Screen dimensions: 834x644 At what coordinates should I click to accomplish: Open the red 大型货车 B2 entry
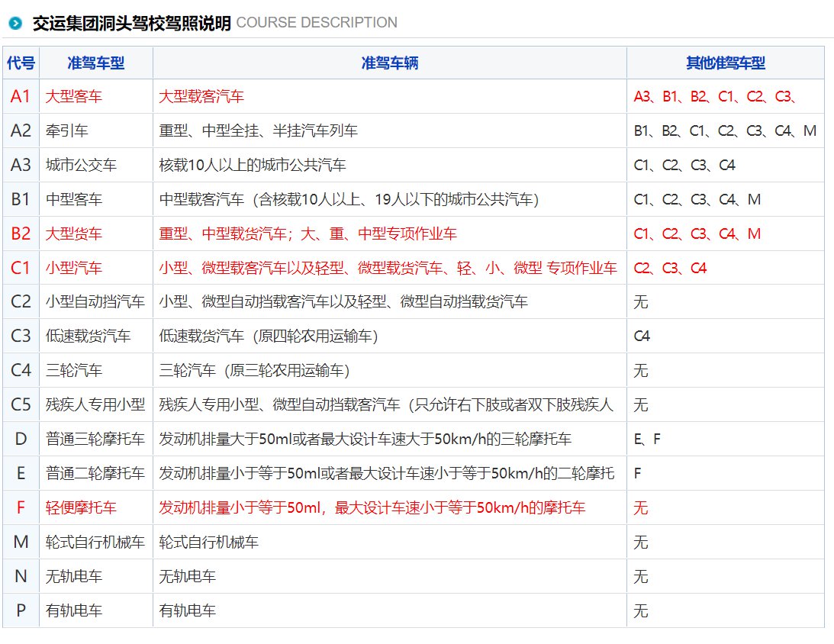pyautogui.click(x=73, y=234)
